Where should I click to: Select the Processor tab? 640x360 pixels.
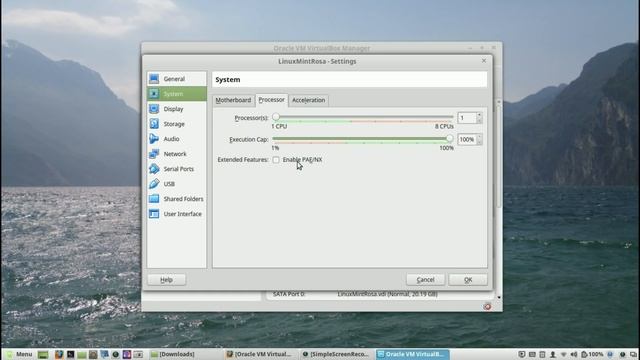(x=271, y=100)
